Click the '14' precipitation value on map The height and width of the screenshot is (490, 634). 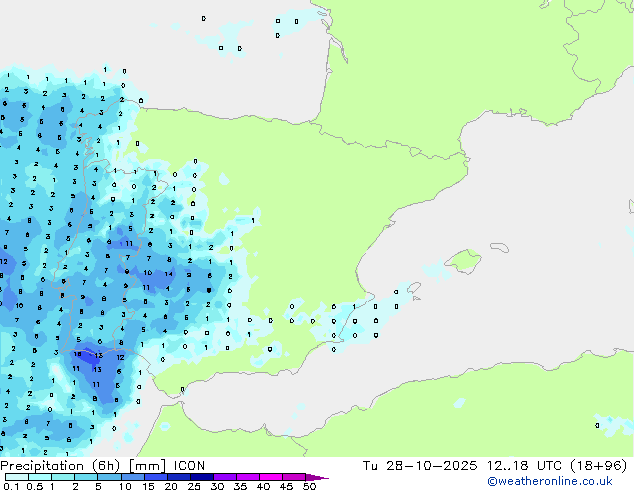pyautogui.click(x=169, y=274)
